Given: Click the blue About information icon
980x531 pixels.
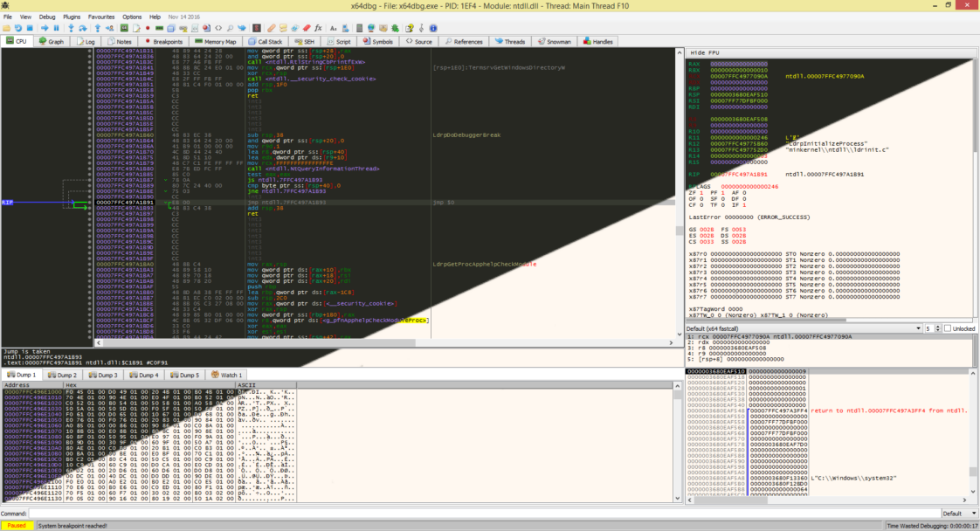Looking at the screenshot, I should pyautogui.click(x=433, y=27).
